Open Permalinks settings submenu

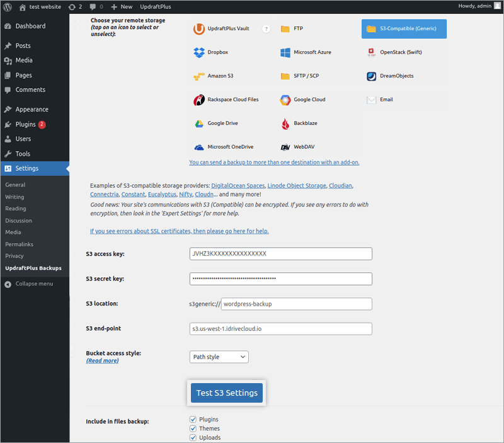click(x=20, y=245)
